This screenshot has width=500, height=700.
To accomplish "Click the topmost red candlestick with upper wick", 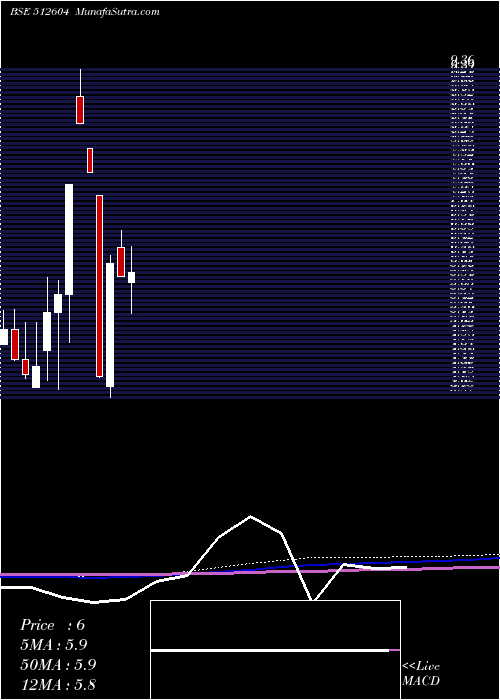I will (80, 110).
